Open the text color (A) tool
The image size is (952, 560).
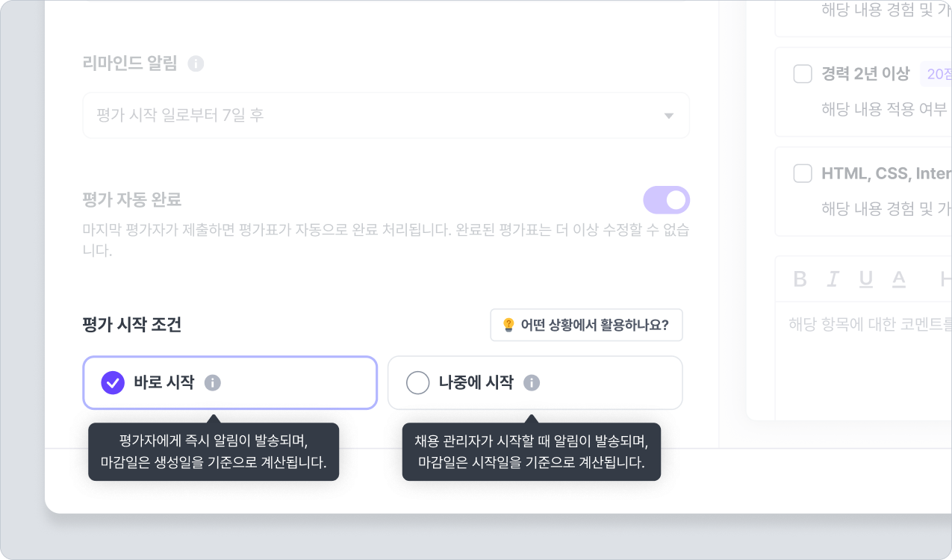[899, 279]
